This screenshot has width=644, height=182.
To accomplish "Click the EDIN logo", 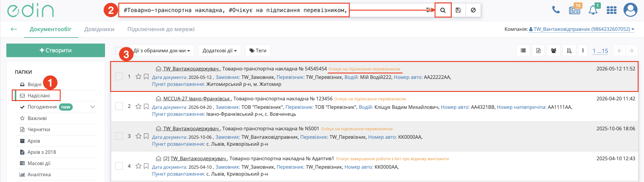I will [x=30, y=11].
